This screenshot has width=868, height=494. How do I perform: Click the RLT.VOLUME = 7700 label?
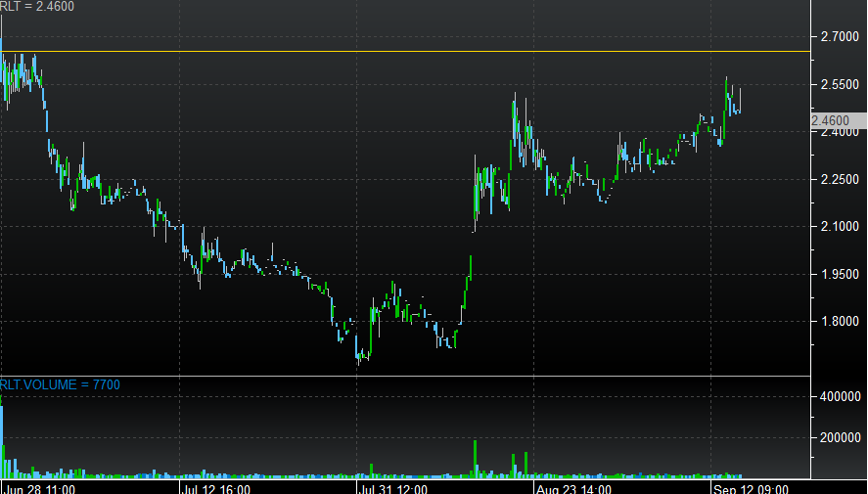click(x=60, y=385)
